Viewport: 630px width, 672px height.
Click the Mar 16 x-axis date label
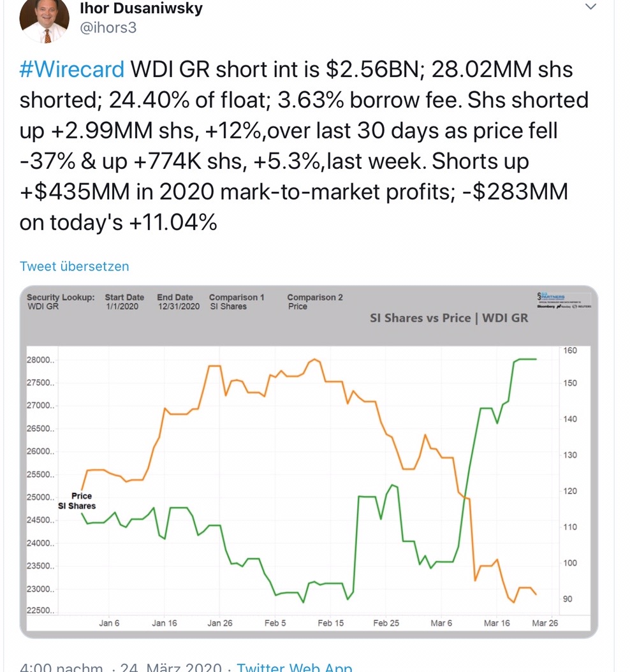(497, 623)
